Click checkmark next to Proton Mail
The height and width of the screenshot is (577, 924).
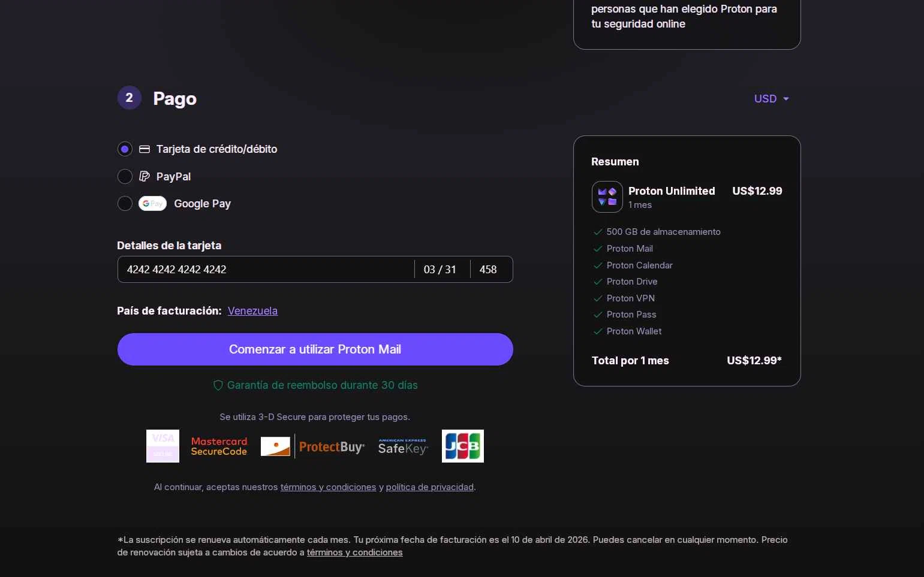598,249
